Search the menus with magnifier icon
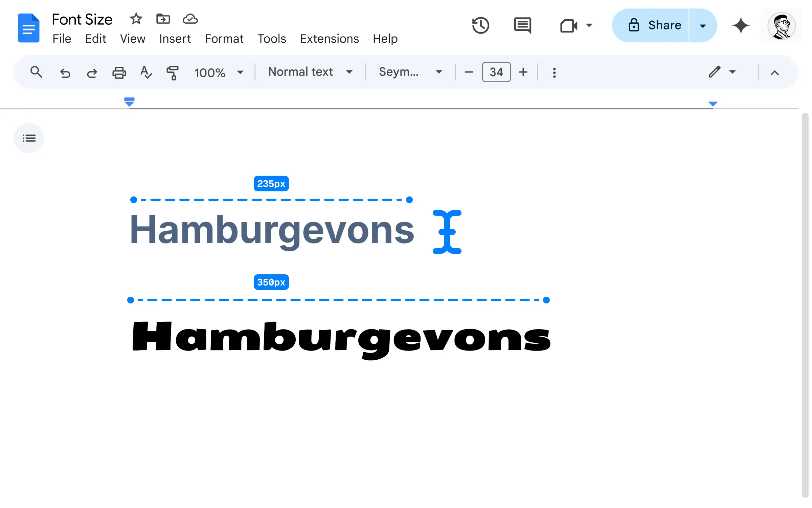This screenshot has width=812, height=508. tap(36, 72)
